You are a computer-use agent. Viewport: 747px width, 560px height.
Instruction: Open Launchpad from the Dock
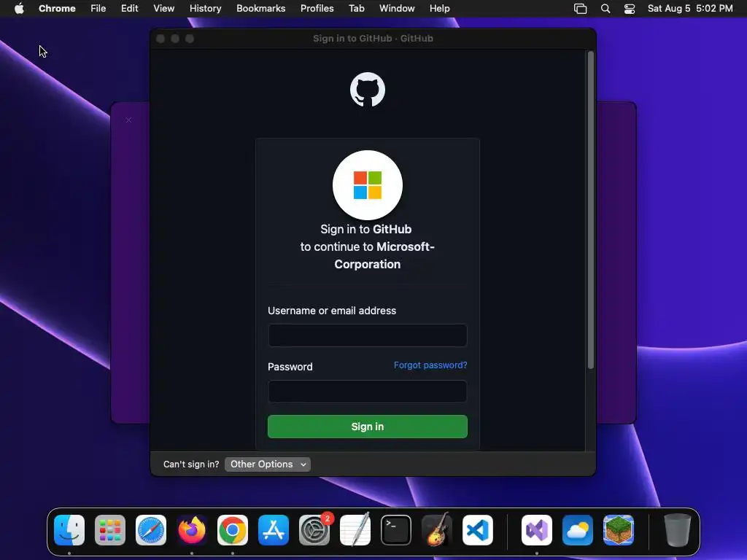click(110, 530)
